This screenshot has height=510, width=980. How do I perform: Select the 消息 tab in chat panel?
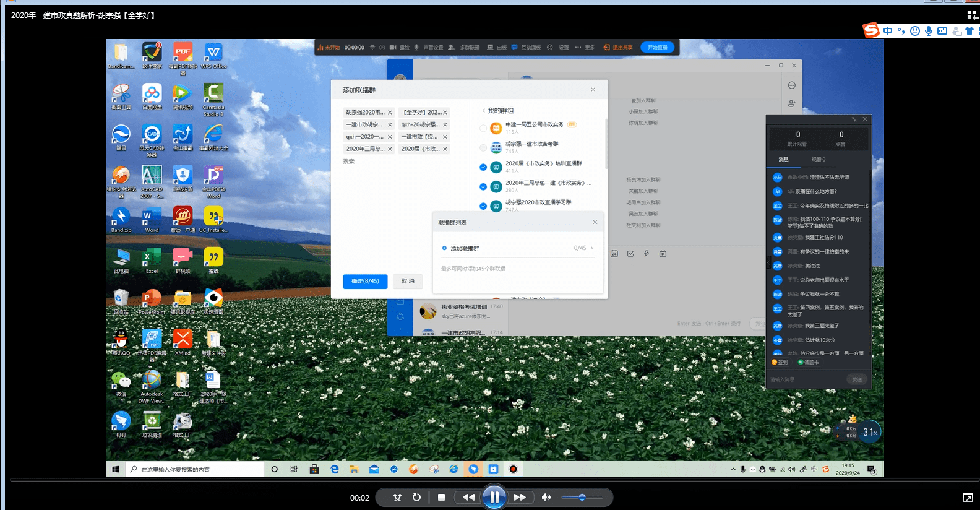[783, 160]
